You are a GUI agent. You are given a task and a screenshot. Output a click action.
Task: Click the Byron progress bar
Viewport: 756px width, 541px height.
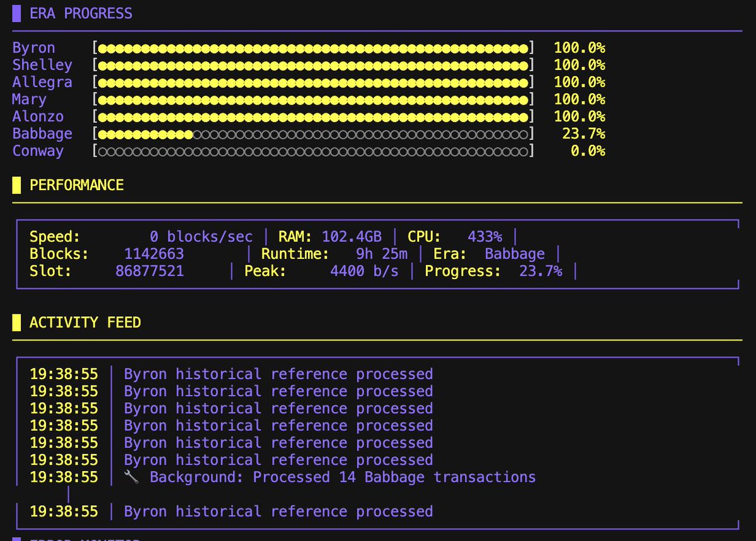click(313, 48)
